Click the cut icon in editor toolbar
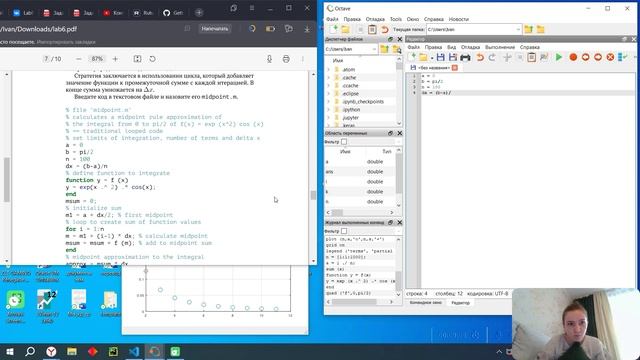 507,57
